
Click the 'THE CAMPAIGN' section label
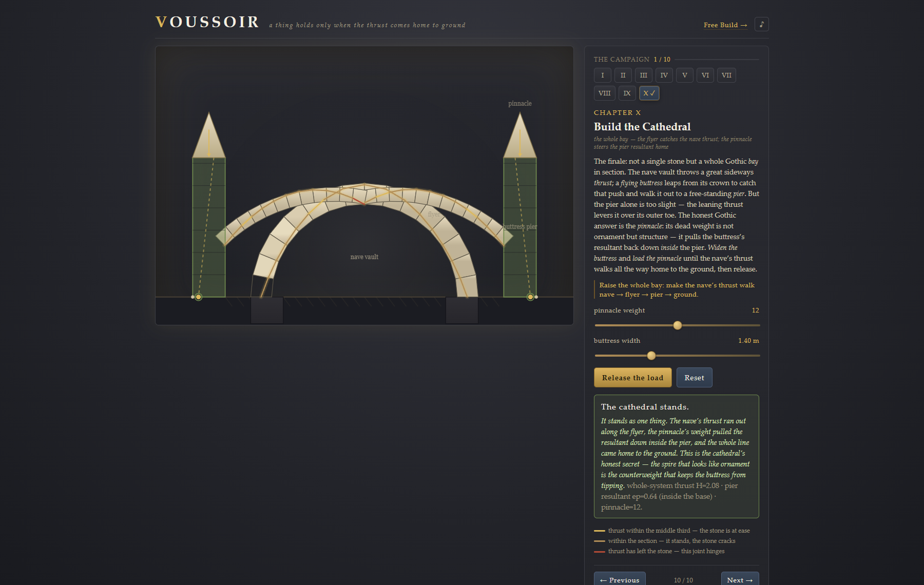[x=622, y=59]
